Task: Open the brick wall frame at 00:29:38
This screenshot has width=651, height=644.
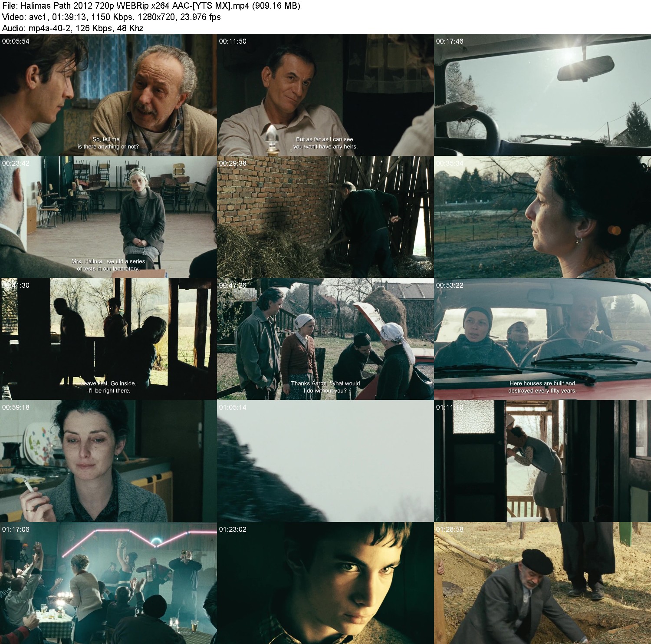Action: (x=325, y=217)
